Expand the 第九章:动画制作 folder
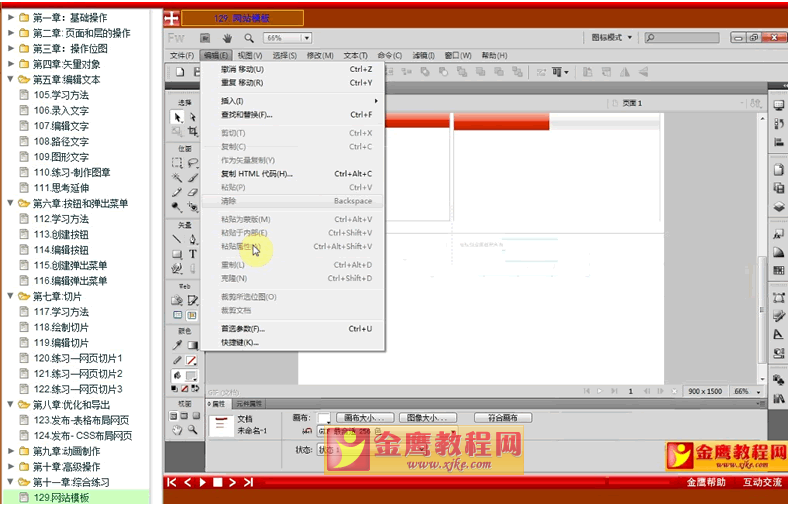 11,451
